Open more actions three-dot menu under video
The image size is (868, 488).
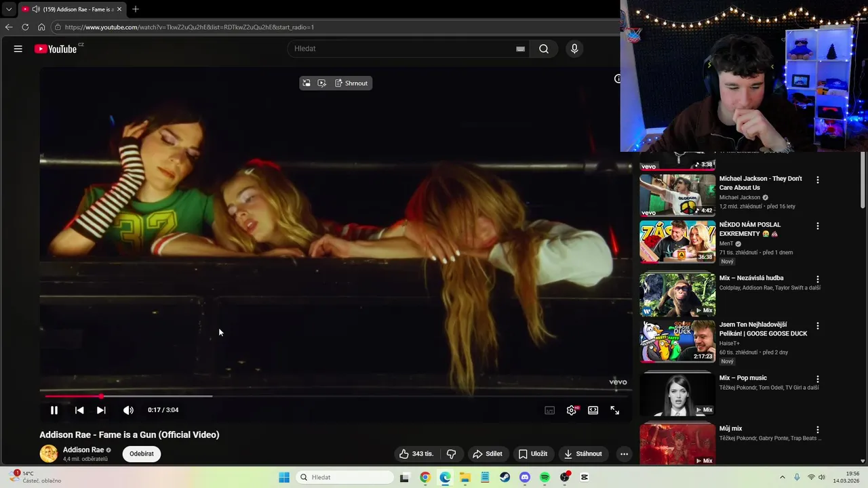pos(624,454)
